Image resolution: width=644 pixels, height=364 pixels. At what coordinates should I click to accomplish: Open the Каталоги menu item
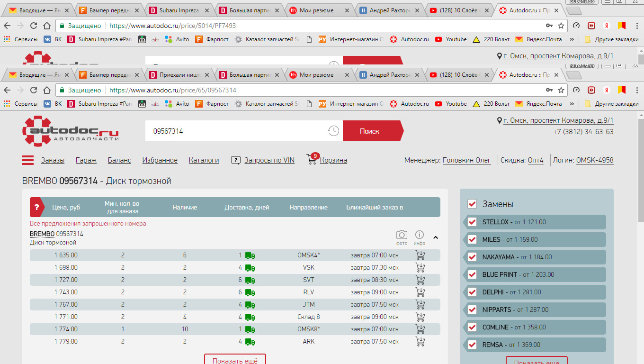coord(204,160)
